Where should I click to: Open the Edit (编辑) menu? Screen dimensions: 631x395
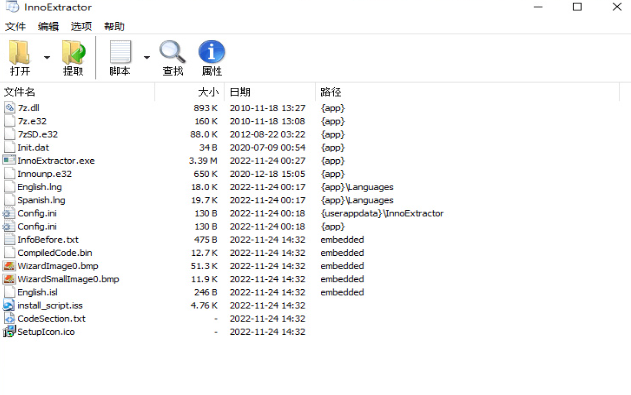(x=48, y=27)
